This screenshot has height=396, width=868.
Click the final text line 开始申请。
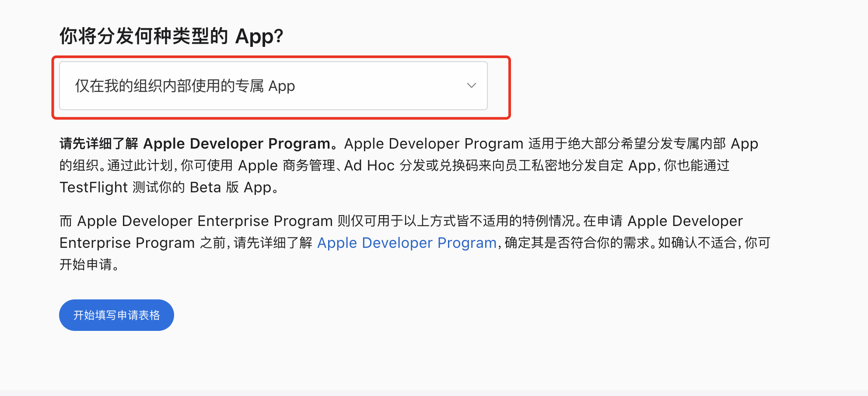90,264
